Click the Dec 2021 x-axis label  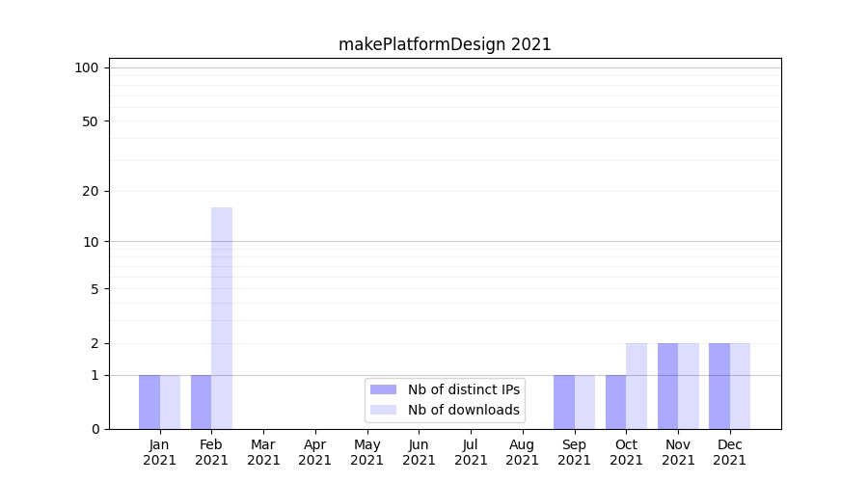pyautogui.click(x=729, y=452)
